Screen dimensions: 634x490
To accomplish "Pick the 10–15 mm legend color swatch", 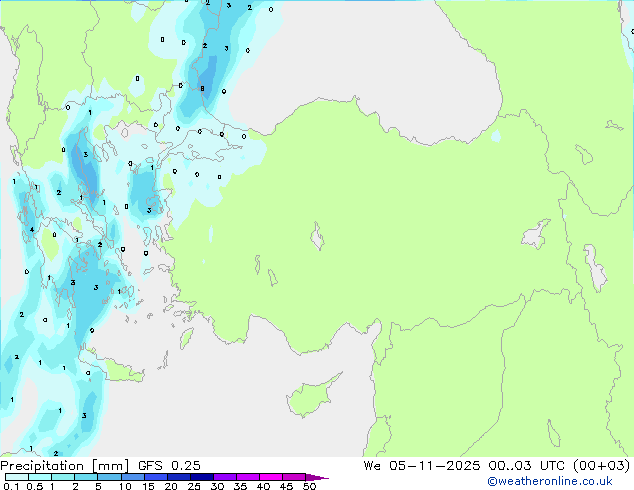I will pos(133,477).
